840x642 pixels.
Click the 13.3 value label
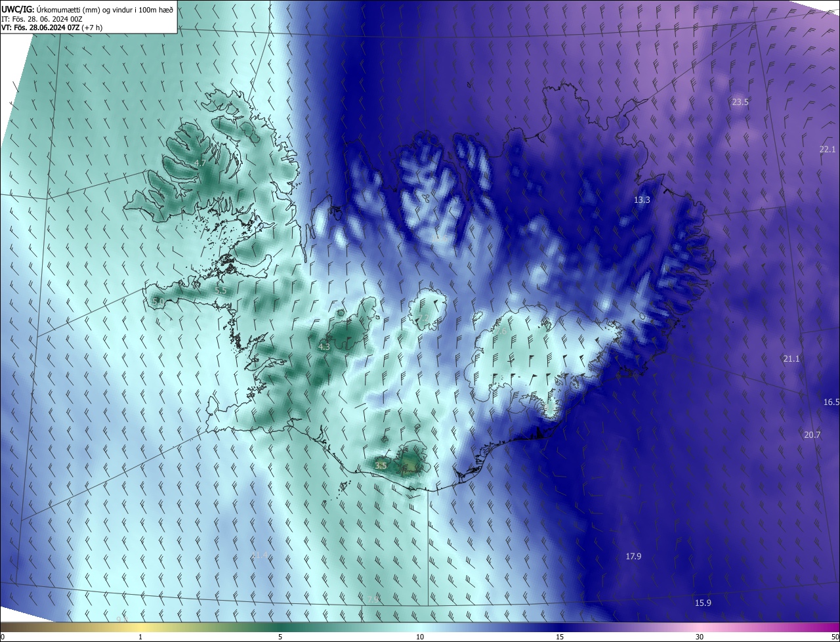click(x=642, y=200)
